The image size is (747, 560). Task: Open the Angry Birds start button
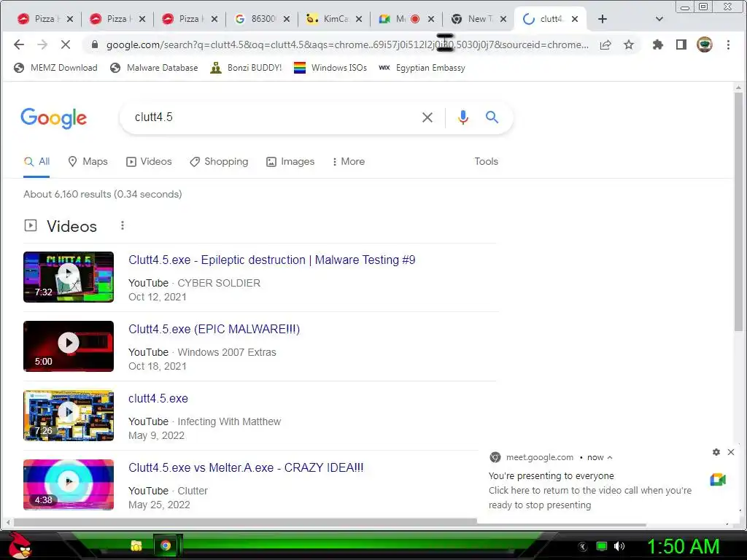pyautogui.click(x=18, y=545)
